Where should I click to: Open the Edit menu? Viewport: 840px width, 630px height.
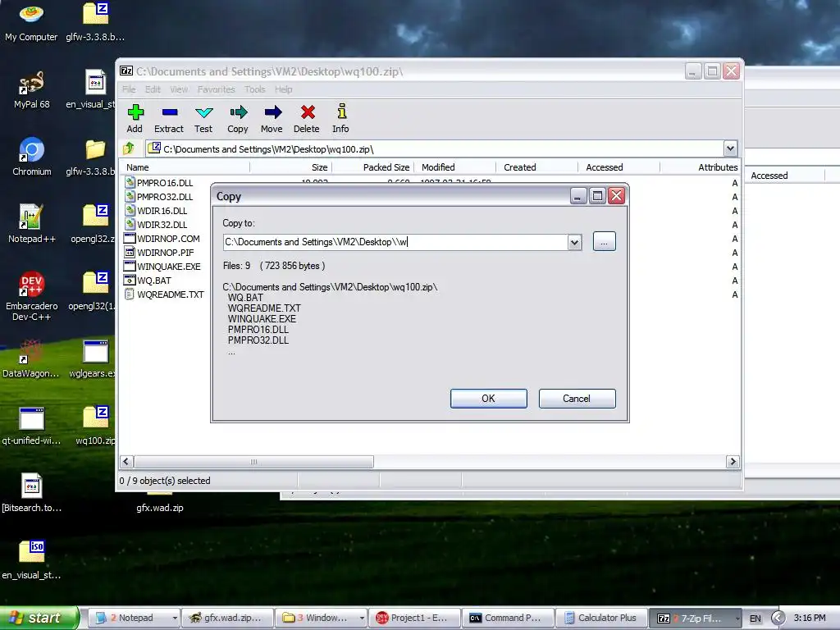[153, 89]
